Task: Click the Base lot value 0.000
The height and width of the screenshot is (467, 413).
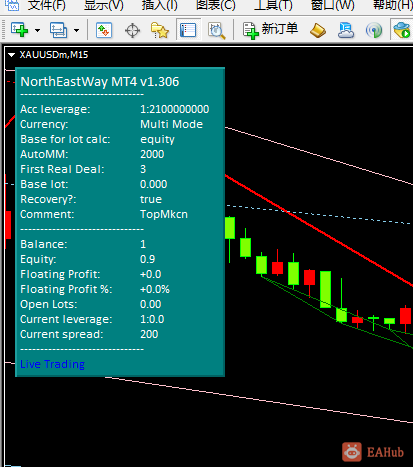Action: click(153, 184)
